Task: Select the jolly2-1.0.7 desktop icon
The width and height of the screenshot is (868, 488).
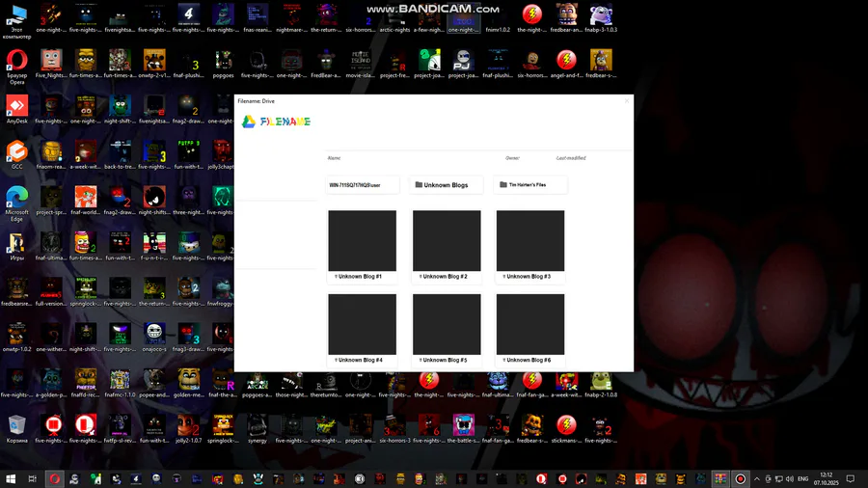Action: pos(188,429)
